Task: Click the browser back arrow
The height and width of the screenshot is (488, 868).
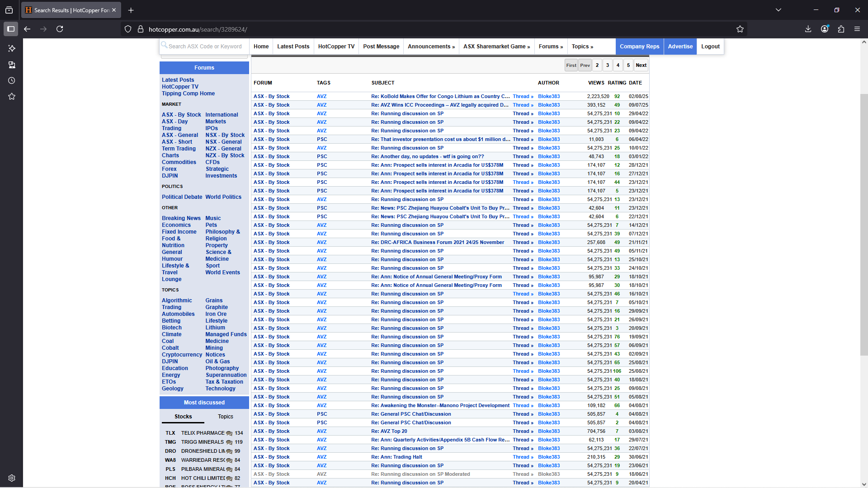Action: (x=27, y=29)
